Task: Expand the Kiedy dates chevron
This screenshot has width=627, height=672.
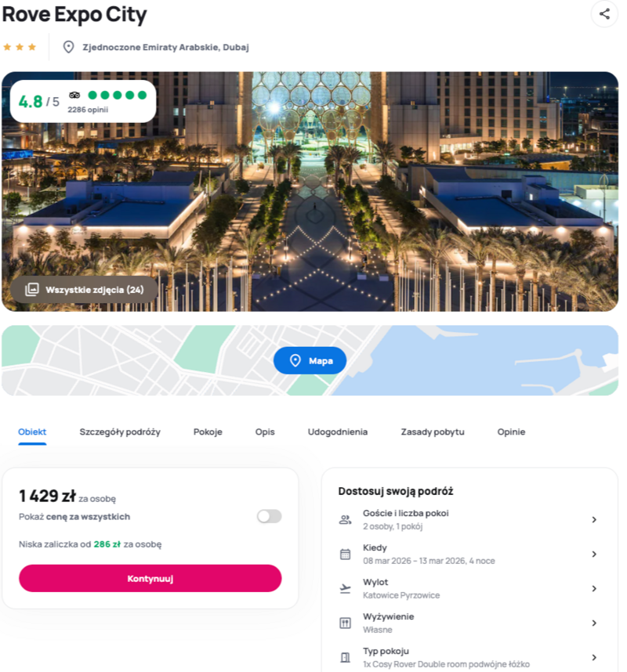Action: (x=594, y=555)
